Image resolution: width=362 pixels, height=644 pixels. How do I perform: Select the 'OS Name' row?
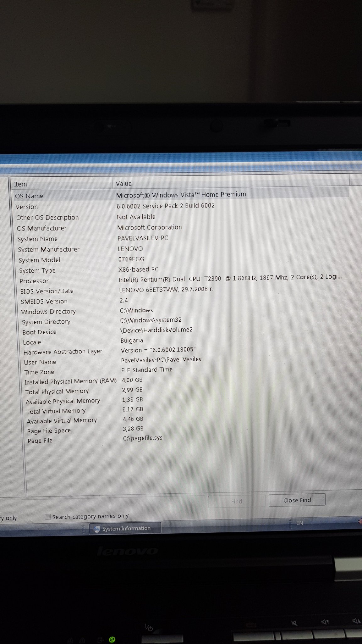click(182, 195)
